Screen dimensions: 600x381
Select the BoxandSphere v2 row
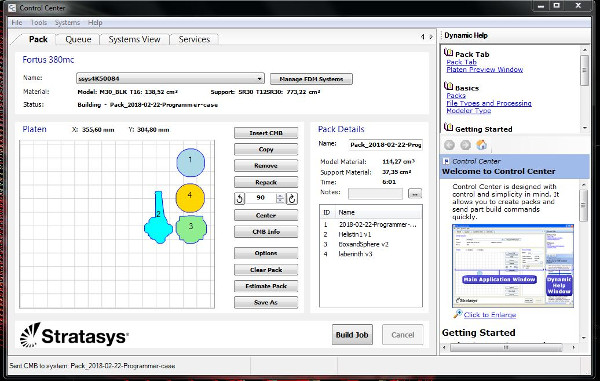[371, 244]
